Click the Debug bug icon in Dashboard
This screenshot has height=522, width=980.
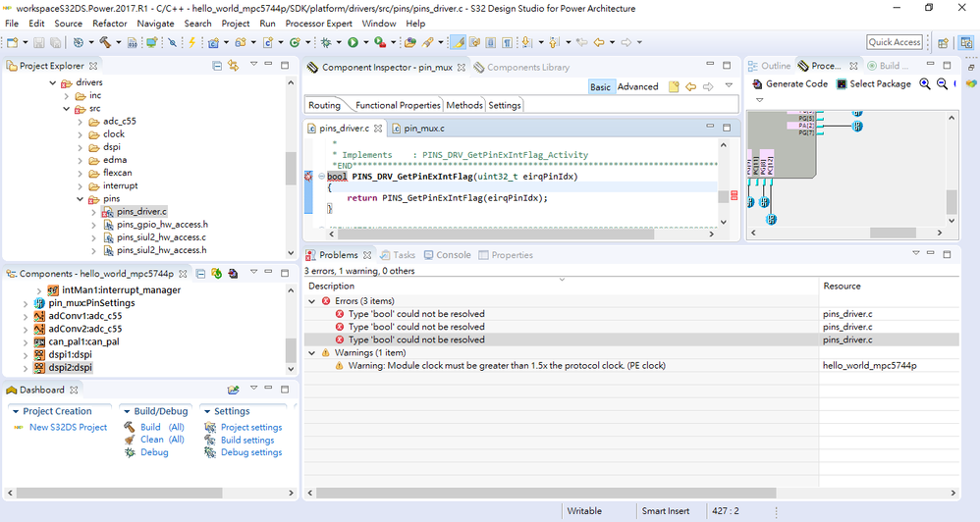(x=130, y=452)
